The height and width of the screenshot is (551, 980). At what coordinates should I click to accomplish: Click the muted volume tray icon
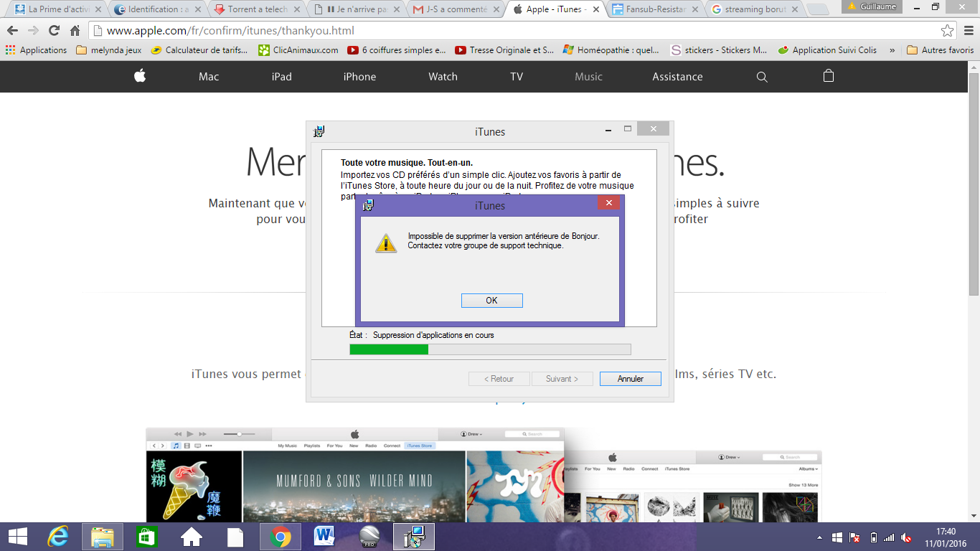tap(907, 537)
